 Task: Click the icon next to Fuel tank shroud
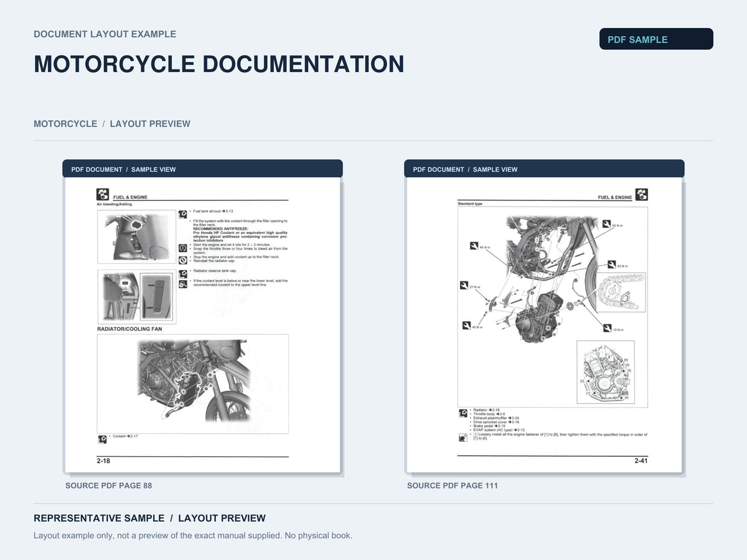183,214
